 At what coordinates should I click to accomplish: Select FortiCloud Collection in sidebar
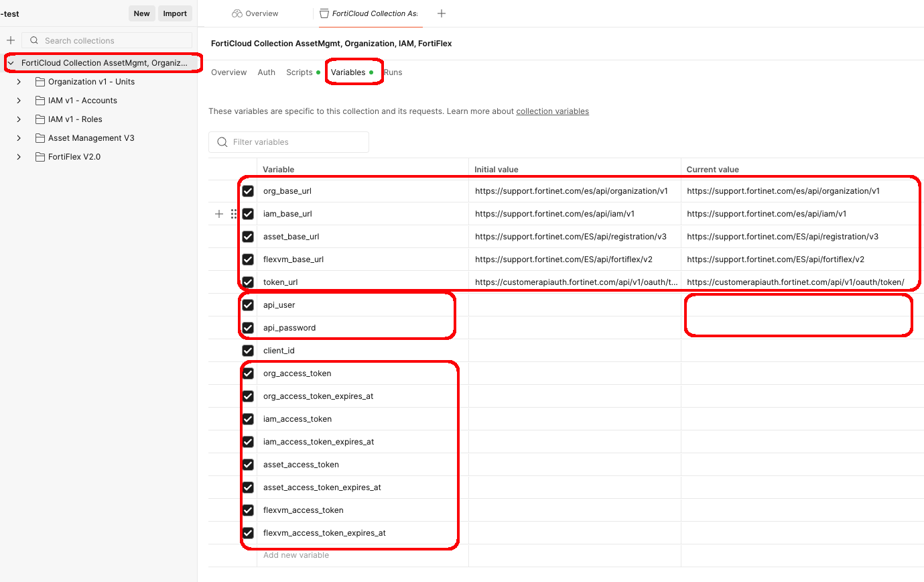click(104, 63)
